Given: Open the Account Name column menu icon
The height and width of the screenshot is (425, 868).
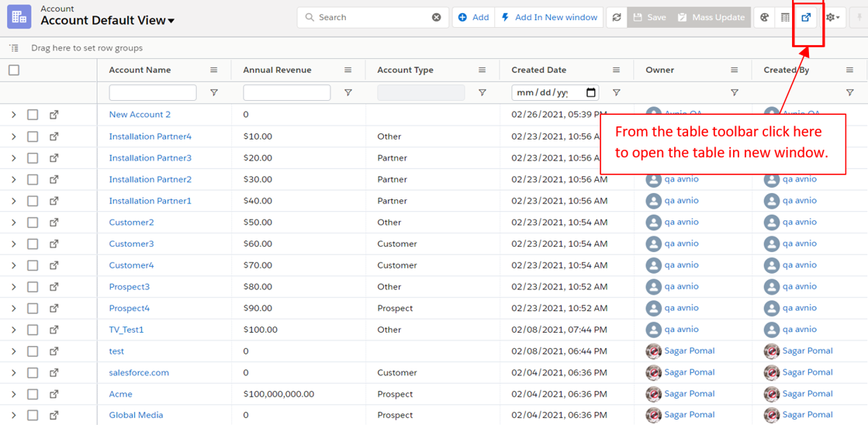Looking at the screenshot, I should click(x=214, y=70).
